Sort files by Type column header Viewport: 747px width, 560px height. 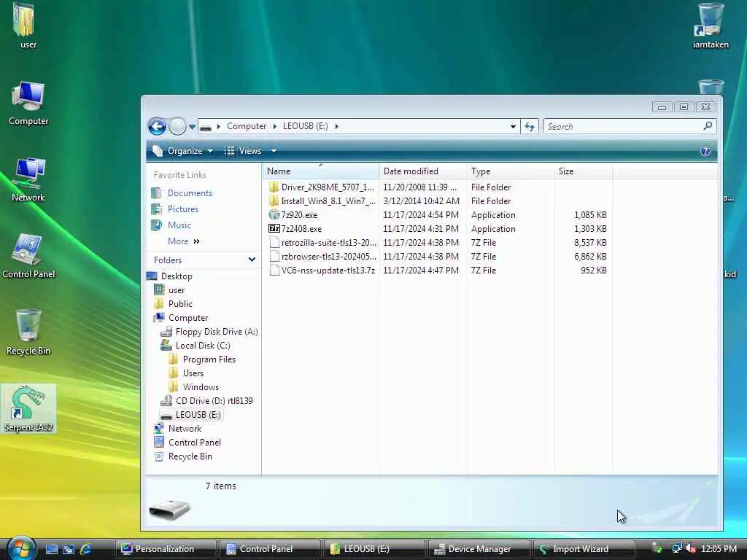coord(510,171)
